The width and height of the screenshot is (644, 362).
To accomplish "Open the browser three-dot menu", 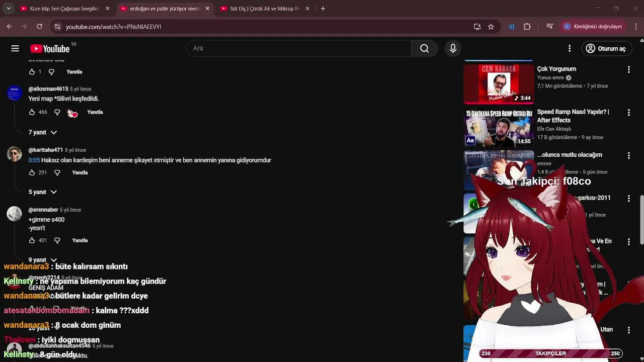I will [636, 27].
